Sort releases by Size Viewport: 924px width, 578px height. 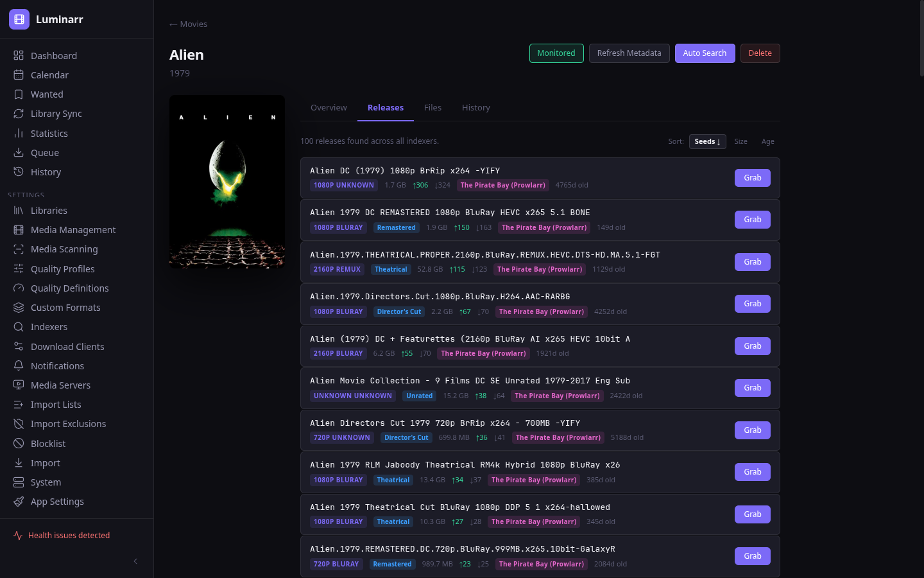tap(740, 141)
